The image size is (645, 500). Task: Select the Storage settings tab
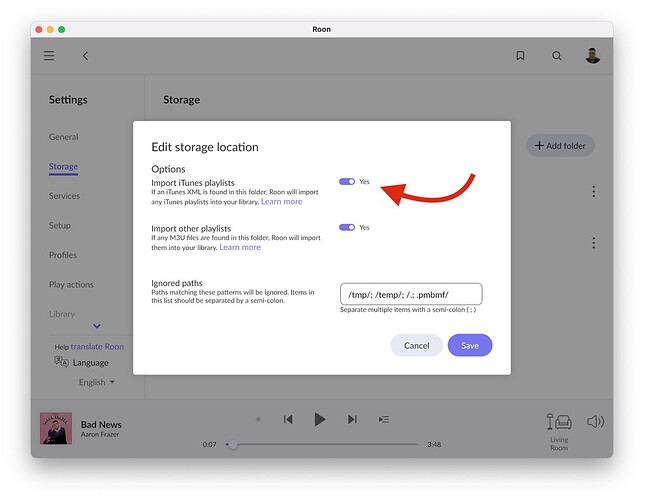coord(63,167)
